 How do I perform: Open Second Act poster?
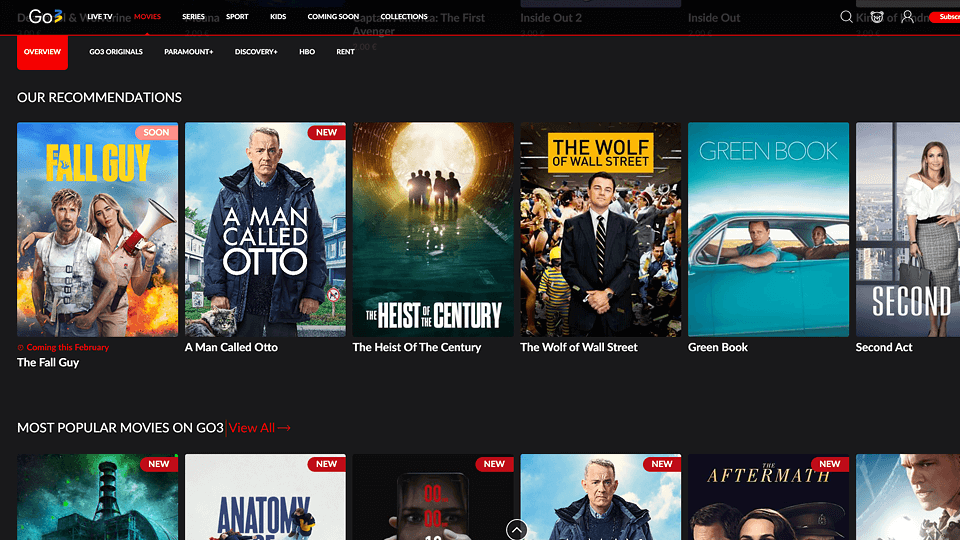click(908, 230)
